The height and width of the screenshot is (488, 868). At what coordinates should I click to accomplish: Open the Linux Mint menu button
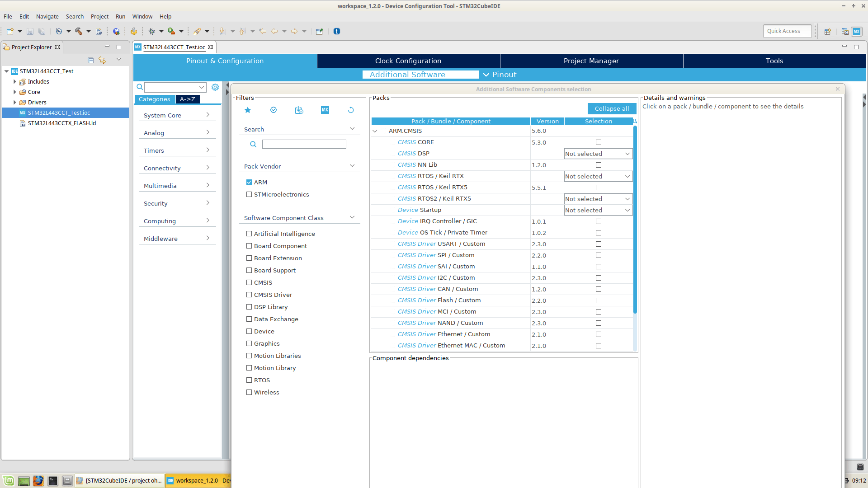click(9, 481)
